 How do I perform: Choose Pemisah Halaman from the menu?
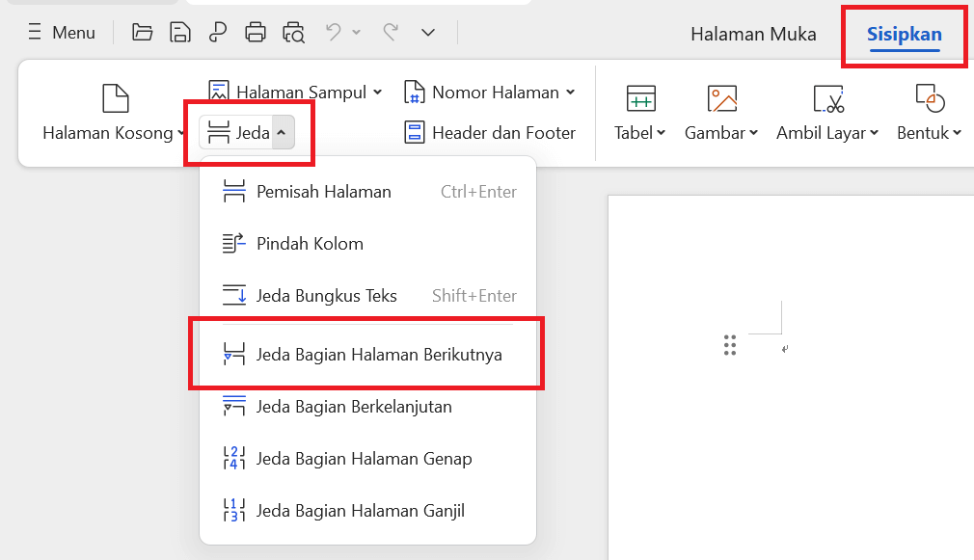pyautogui.click(x=324, y=192)
